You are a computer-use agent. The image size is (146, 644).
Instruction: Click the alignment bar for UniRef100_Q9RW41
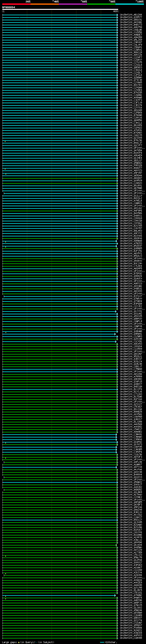coord(59,334)
